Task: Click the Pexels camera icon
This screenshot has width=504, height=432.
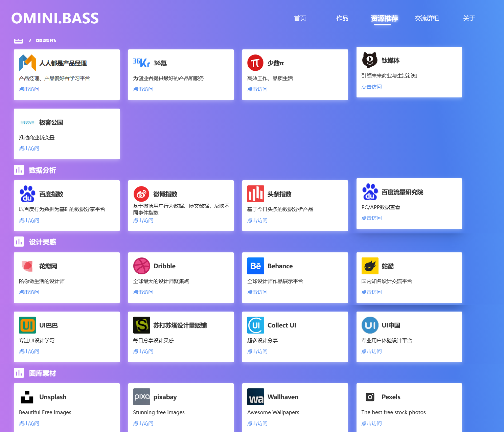Action: point(370,397)
